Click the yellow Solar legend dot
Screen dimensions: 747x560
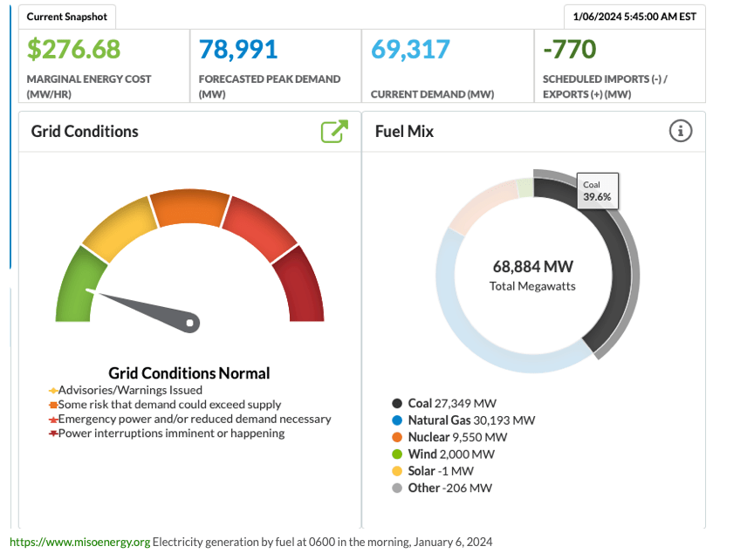[x=397, y=471]
